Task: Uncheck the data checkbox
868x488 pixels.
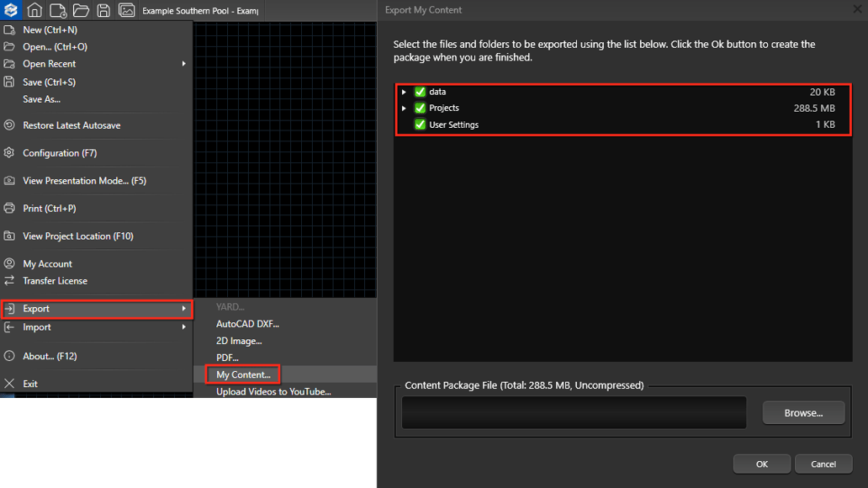Action: tap(419, 92)
